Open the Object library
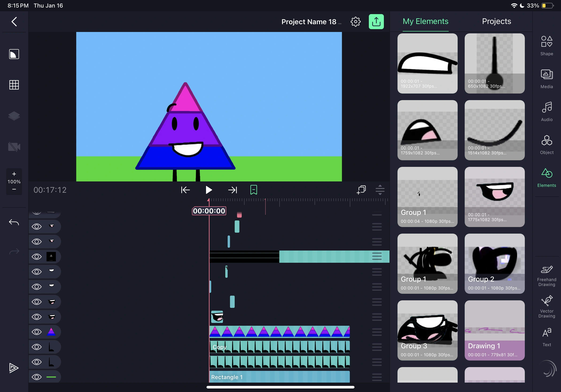Image resolution: width=561 pixels, height=392 pixels. pos(546,144)
